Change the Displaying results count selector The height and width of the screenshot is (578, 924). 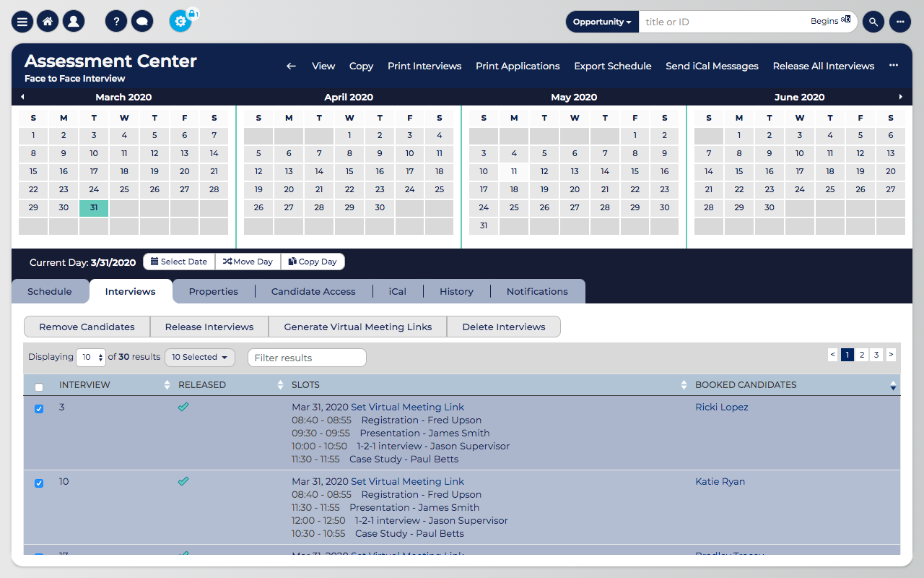pos(92,357)
